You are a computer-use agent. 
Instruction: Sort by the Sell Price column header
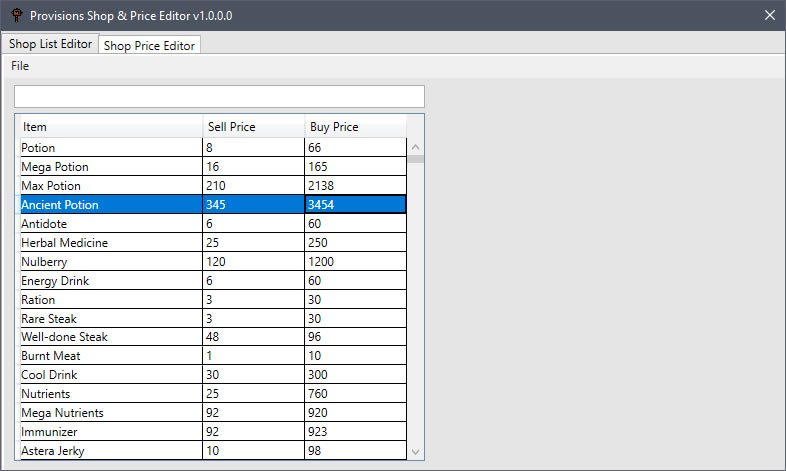[253, 127]
